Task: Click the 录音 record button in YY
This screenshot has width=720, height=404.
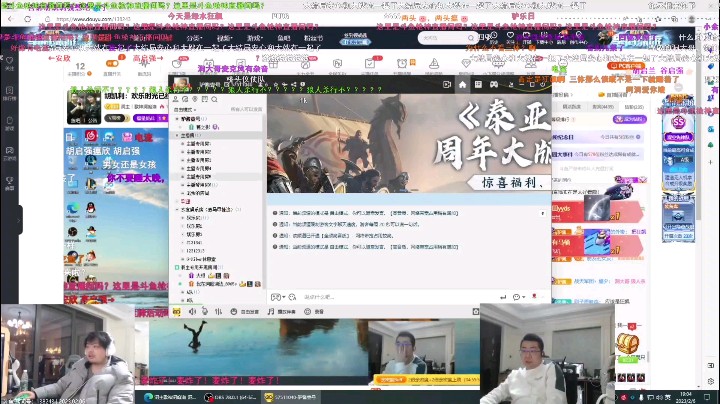Action: (314, 312)
